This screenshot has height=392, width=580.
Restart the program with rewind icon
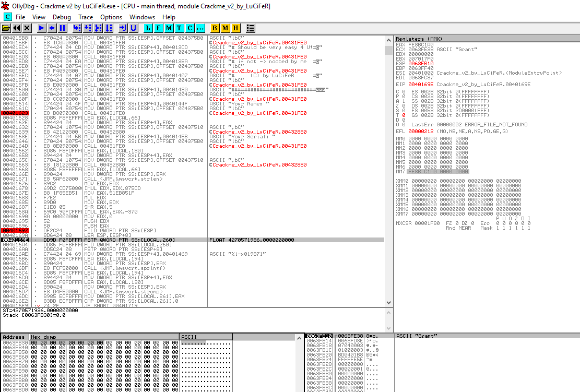coord(17,28)
